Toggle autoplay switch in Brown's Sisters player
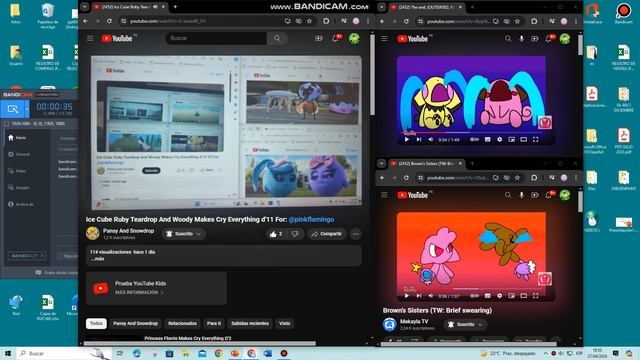Image resolution: width=640 pixels, height=360 pixels. [474, 296]
